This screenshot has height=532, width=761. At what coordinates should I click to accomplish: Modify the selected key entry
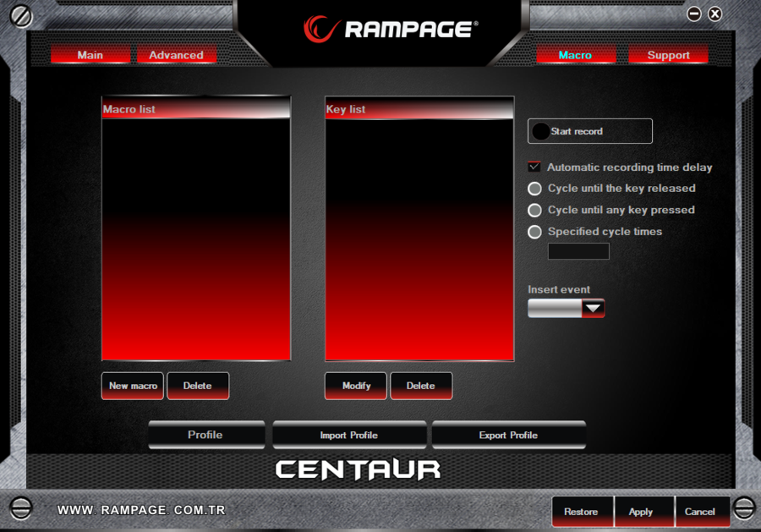356,386
